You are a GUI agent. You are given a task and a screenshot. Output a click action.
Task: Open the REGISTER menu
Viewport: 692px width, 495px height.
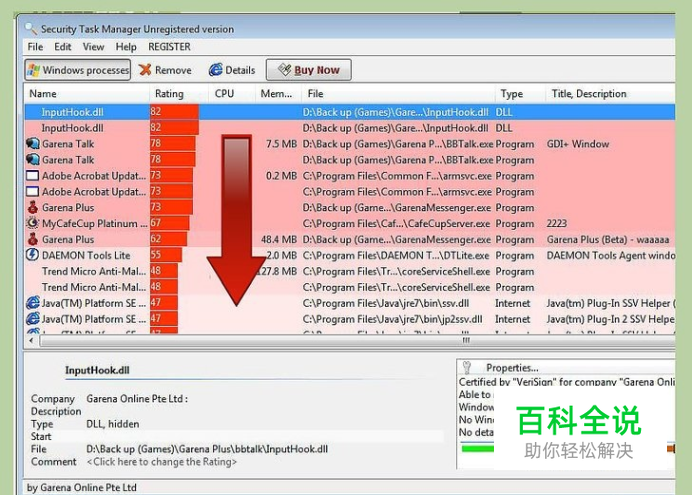point(169,47)
